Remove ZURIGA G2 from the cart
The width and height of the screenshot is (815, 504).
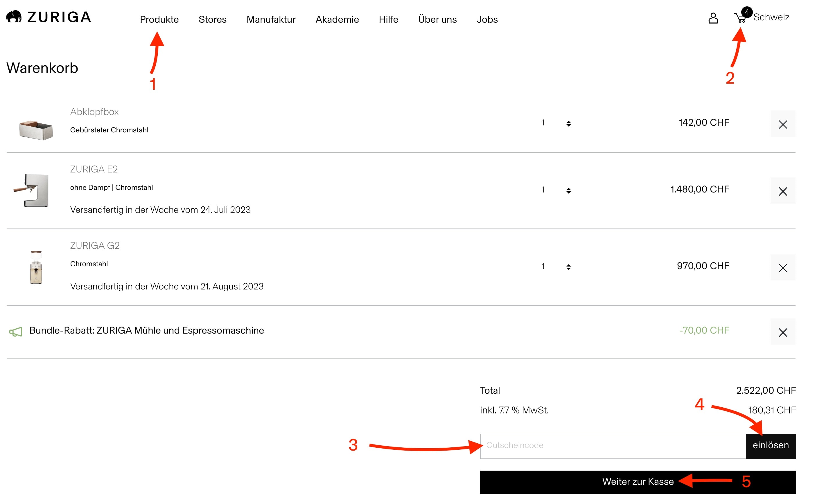click(x=783, y=267)
